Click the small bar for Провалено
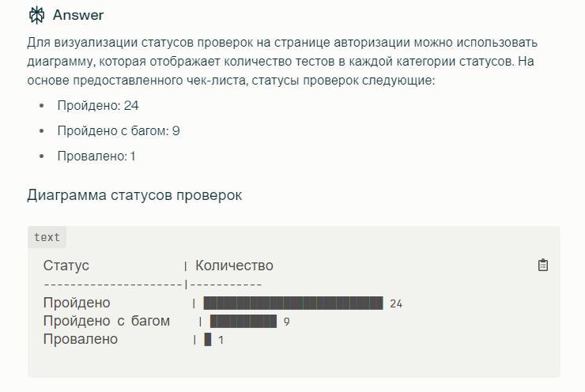The width and height of the screenshot is (585, 392). [208, 339]
